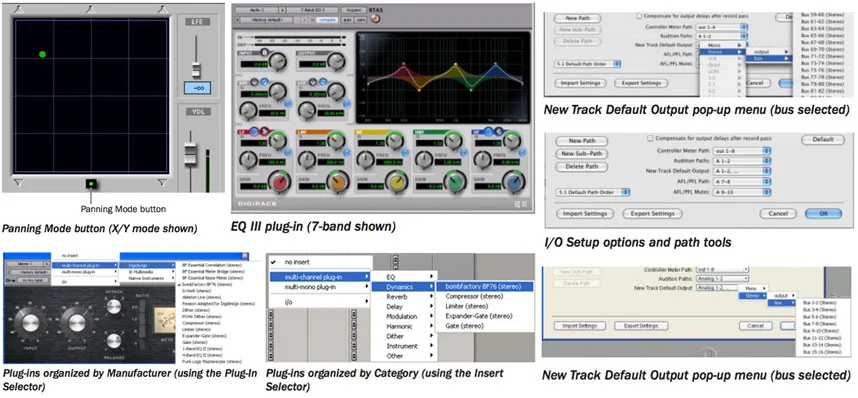
Task: Click the blue HF gain knob in EQ III
Action: click(514, 183)
